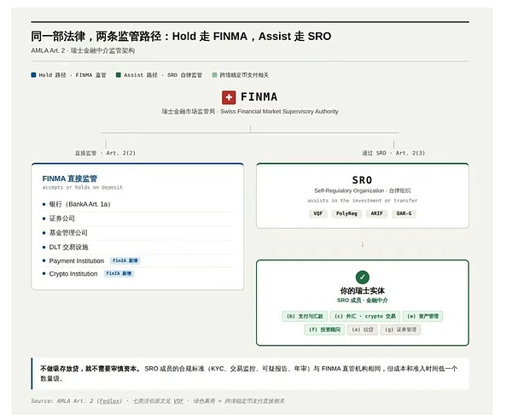This screenshot has height=420, width=512.
Task: Open the Fedlex source link
Action: [x=110, y=400]
